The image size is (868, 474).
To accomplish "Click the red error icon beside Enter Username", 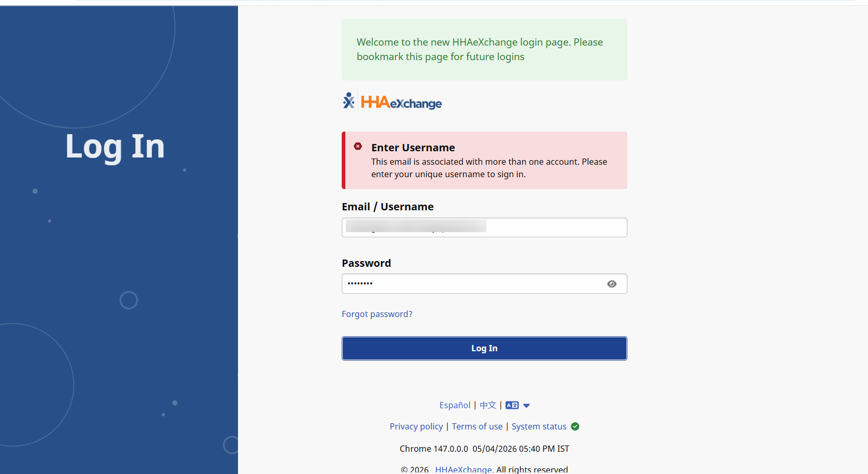I will coord(358,147).
